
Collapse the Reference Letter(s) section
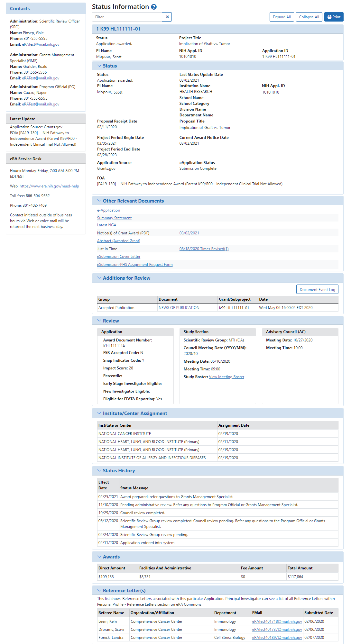click(99, 591)
